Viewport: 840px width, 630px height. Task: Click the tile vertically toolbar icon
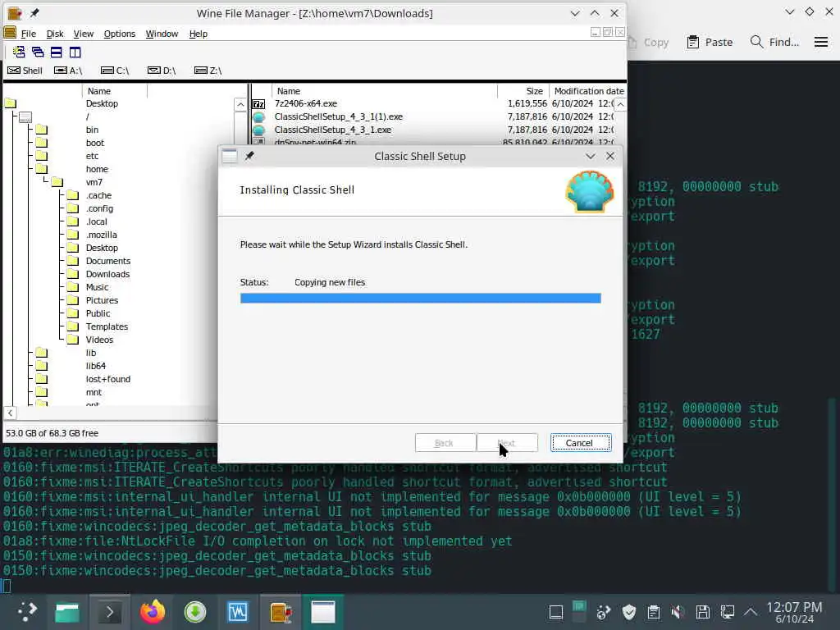(x=75, y=52)
